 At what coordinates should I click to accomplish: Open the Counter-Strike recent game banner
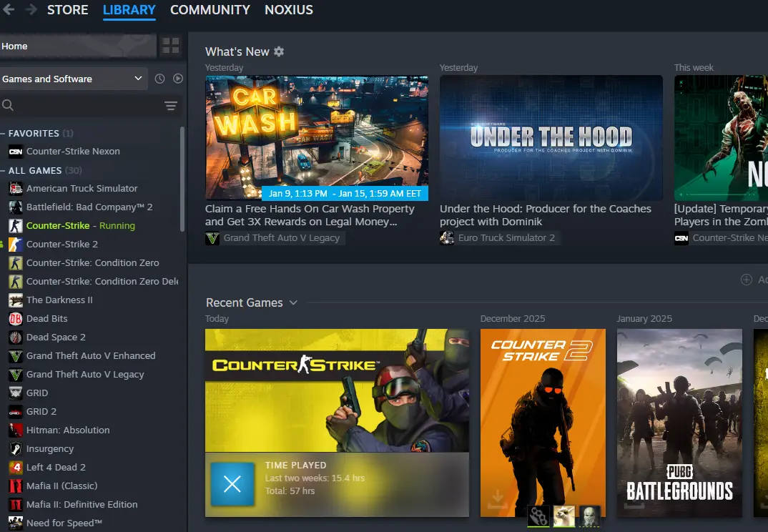(x=337, y=390)
